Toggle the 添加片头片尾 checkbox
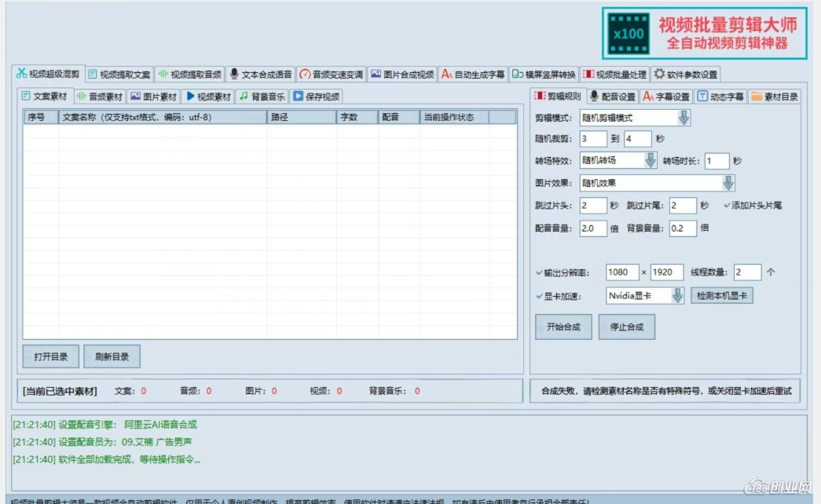This screenshot has height=504, width=821. click(727, 205)
